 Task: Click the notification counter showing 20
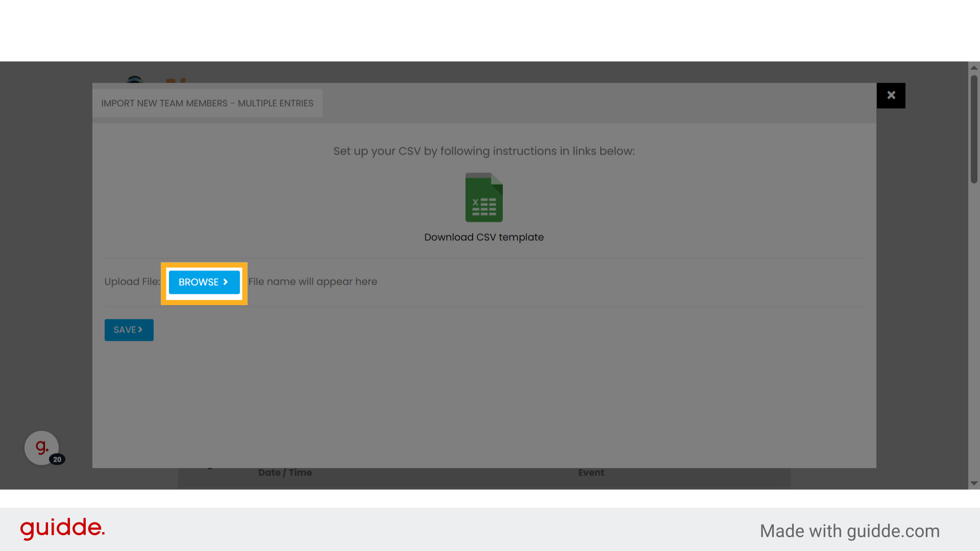(58, 460)
